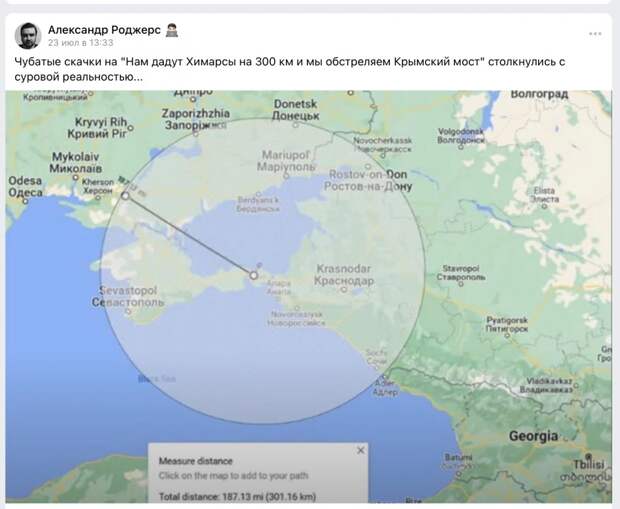
Task: Click the Sochi city label
Action: tap(376, 357)
